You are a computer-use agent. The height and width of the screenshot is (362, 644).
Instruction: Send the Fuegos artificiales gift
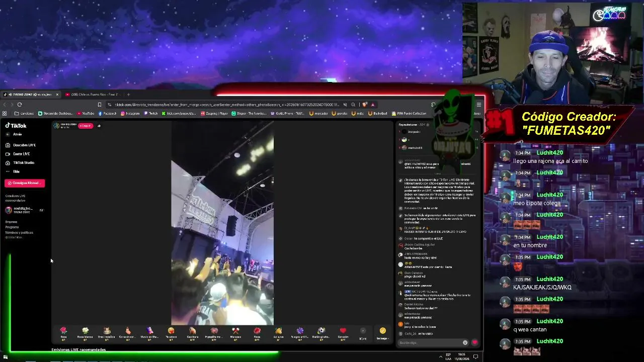click(300, 333)
